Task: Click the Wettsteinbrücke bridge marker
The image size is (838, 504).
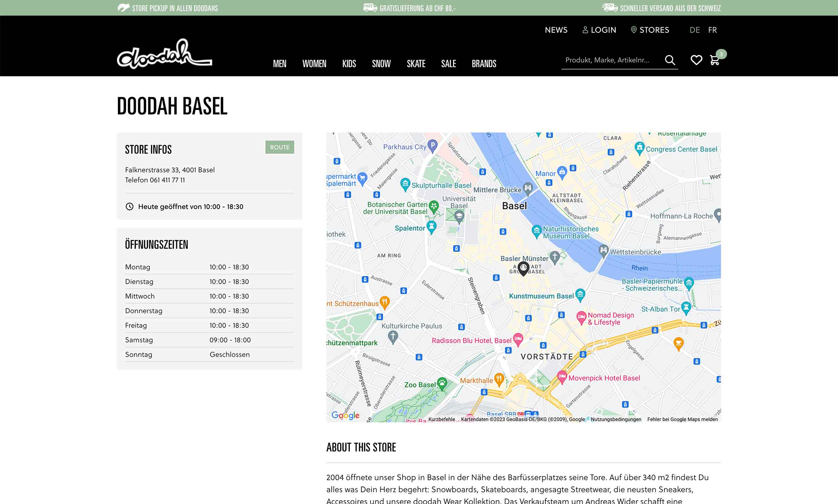Action: coord(603,251)
